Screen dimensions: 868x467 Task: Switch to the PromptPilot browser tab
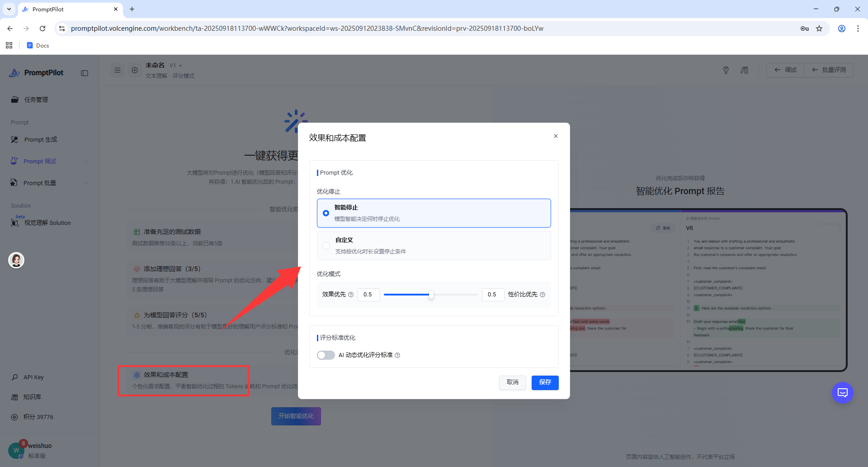(x=70, y=9)
